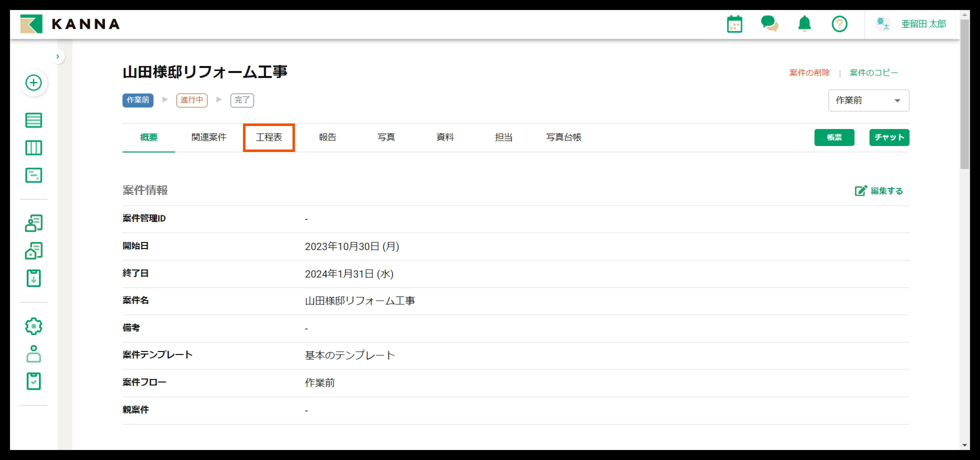Open the 作業前 status dropdown
The width and height of the screenshot is (980, 460).
868,100
